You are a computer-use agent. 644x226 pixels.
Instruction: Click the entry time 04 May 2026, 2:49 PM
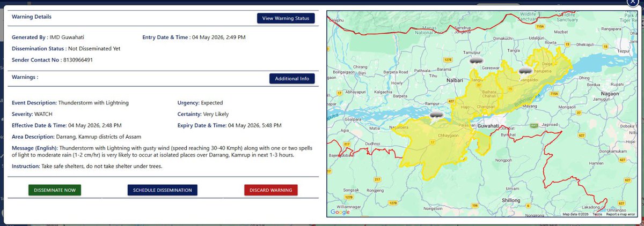tap(218, 37)
